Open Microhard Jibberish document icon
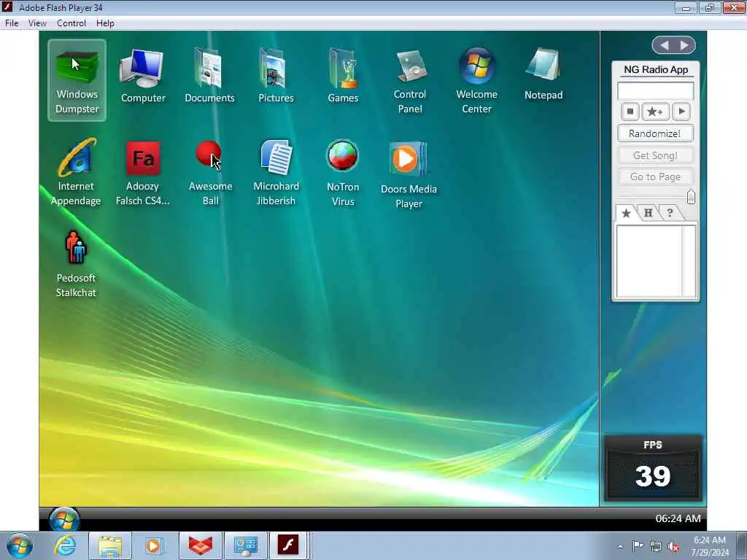The width and height of the screenshot is (747, 560). [276, 172]
